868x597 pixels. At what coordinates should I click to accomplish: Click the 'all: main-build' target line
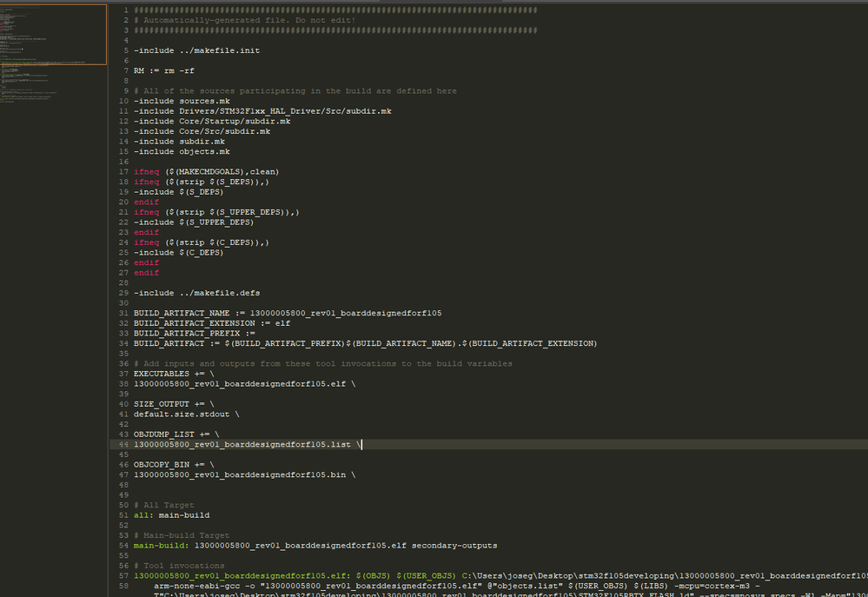172,515
